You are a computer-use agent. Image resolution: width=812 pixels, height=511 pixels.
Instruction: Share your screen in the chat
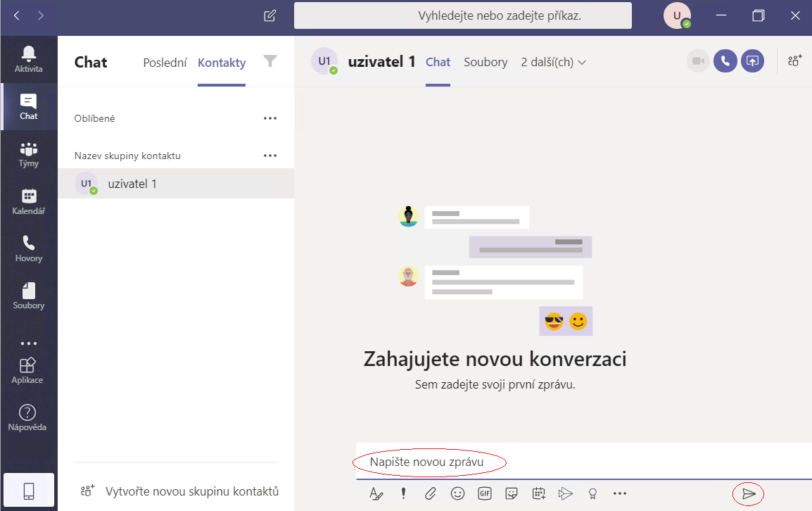tap(752, 61)
